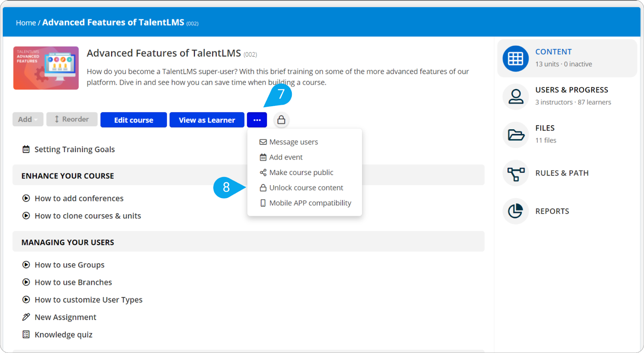644x353 pixels.
Task: Open the Rules & Path flow icon
Action: [x=515, y=173]
